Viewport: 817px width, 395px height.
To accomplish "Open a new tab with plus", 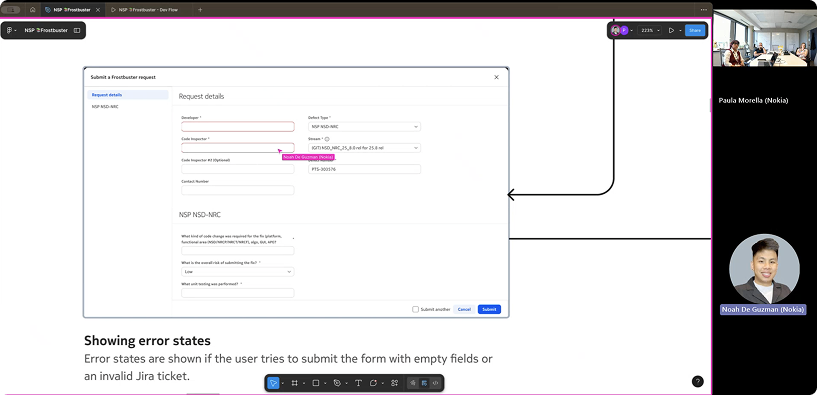I will click(200, 9).
